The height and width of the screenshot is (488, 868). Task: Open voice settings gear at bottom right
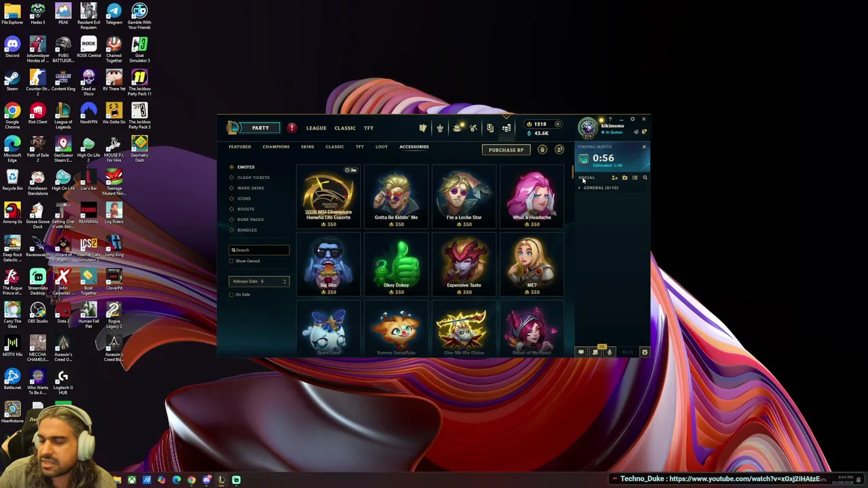point(645,352)
